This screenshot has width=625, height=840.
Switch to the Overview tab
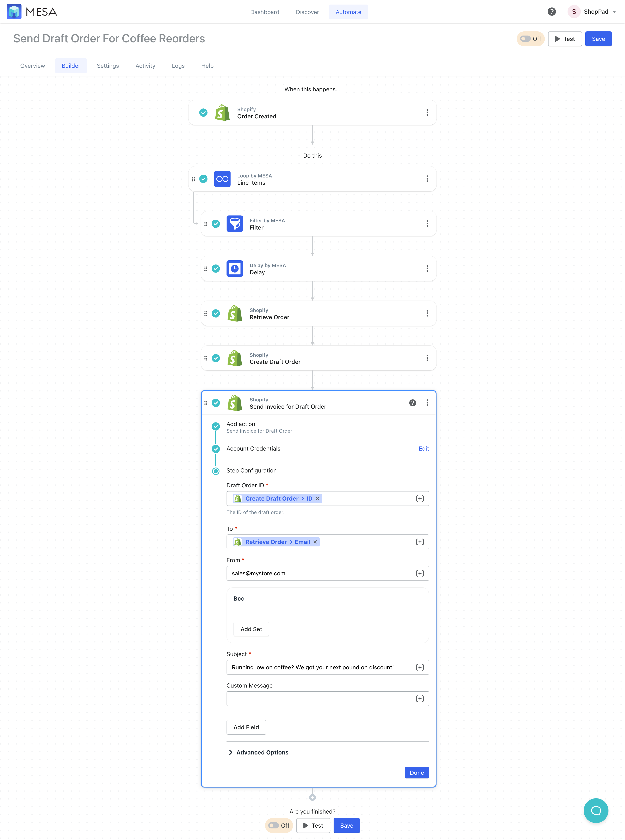coord(32,66)
